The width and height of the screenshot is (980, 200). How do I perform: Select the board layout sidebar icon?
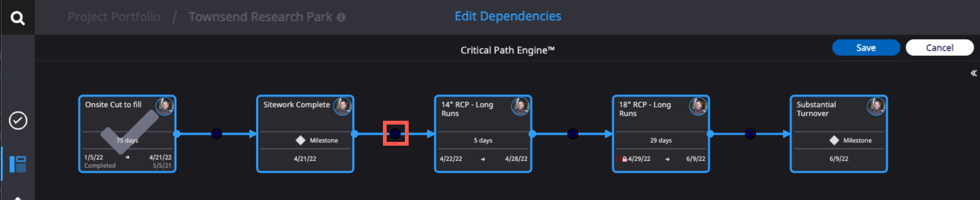tap(18, 164)
